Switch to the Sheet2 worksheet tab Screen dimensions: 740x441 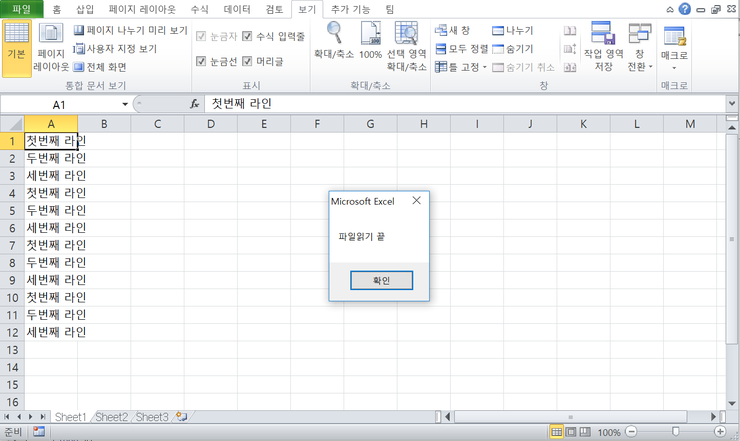tap(112, 416)
